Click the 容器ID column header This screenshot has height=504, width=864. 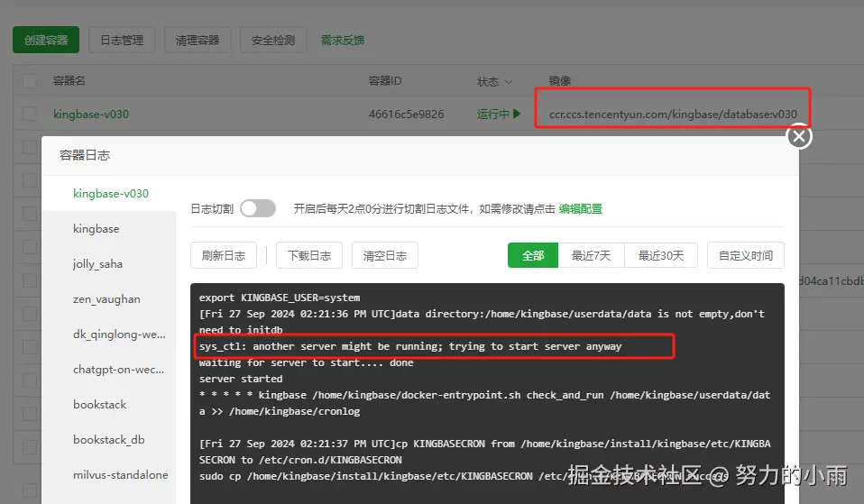coord(385,81)
